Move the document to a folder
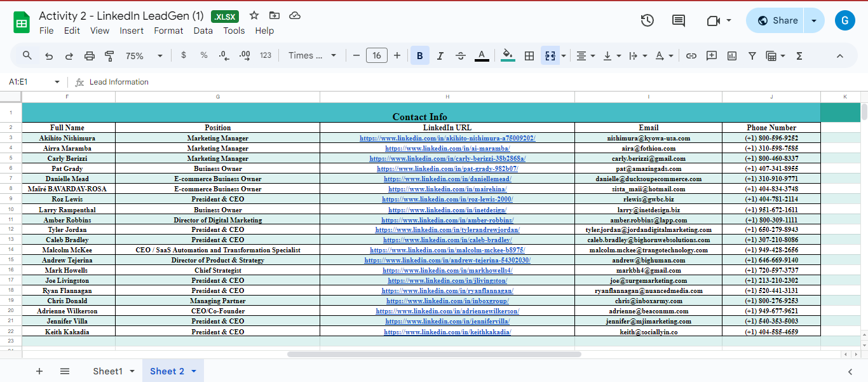 (275, 15)
